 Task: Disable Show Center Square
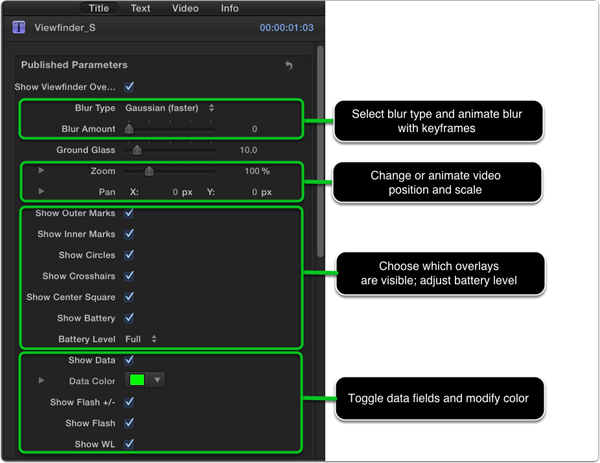pos(129,297)
